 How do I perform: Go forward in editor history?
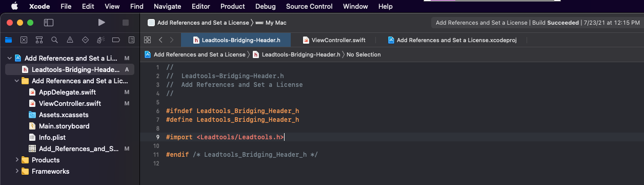click(x=172, y=40)
